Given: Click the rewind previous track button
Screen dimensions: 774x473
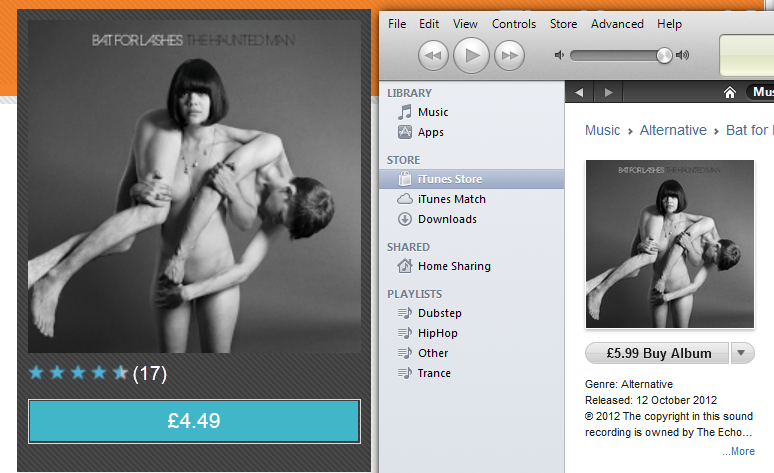Looking at the screenshot, I should [433, 55].
